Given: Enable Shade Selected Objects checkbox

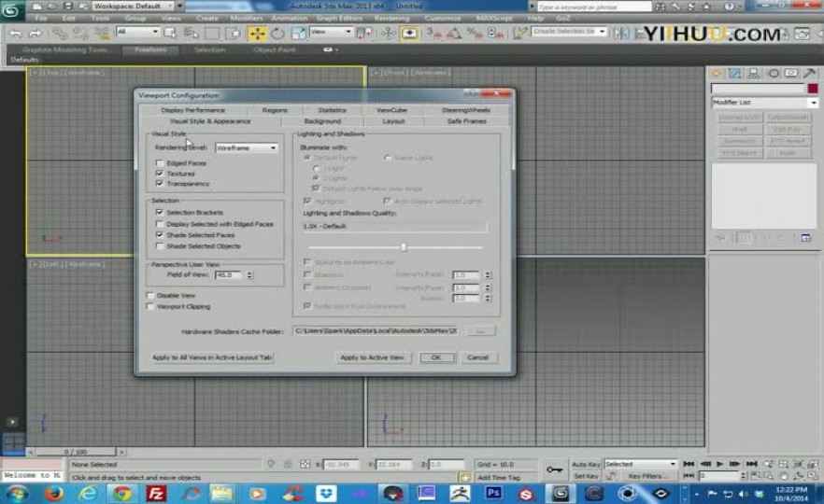Looking at the screenshot, I should point(160,245).
